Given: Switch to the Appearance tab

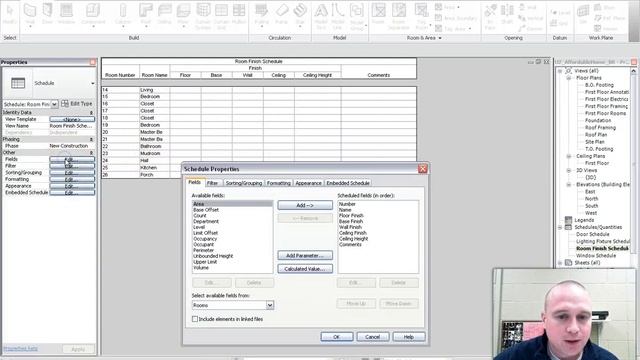Looking at the screenshot, I should (x=309, y=183).
